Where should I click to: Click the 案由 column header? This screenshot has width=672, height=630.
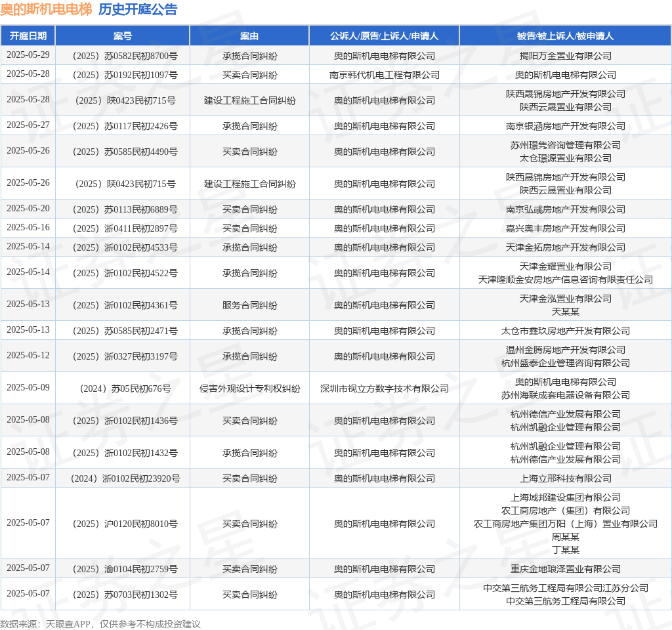(x=249, y=36)
